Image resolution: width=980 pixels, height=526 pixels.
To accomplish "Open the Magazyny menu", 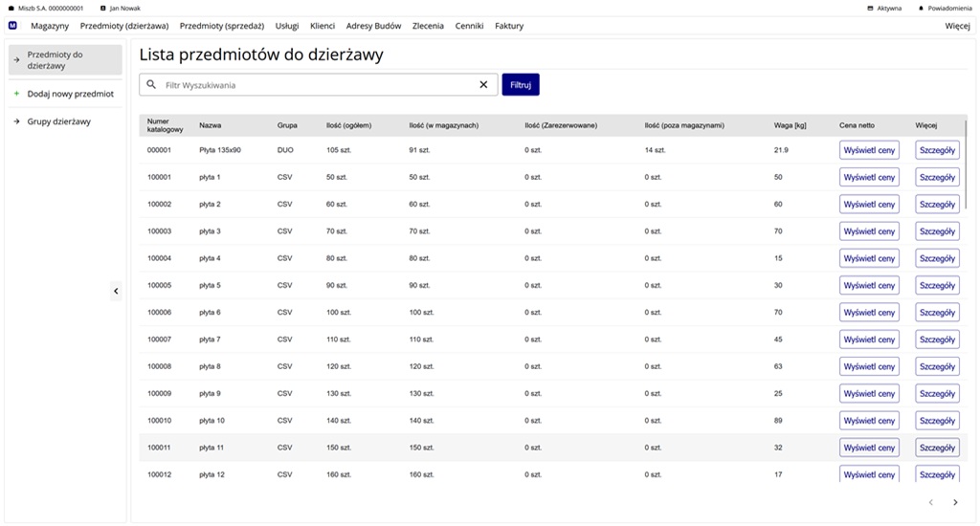I will [50, 26].
